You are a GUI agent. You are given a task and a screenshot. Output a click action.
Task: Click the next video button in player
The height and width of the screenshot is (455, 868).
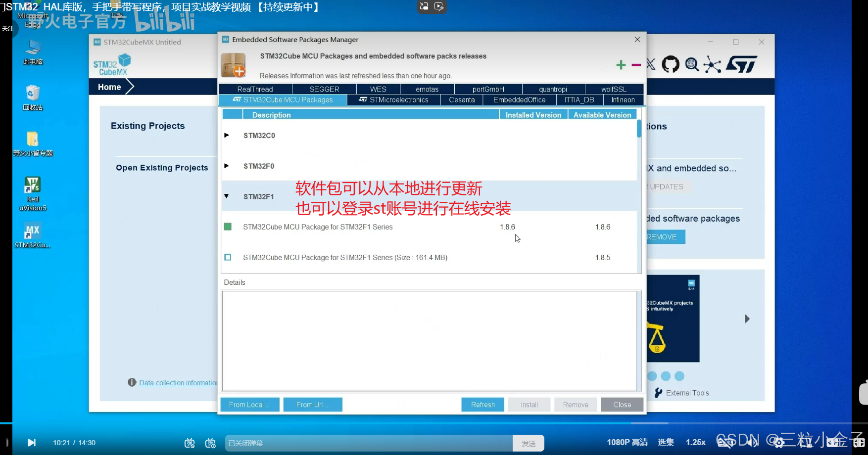[32, 443]
